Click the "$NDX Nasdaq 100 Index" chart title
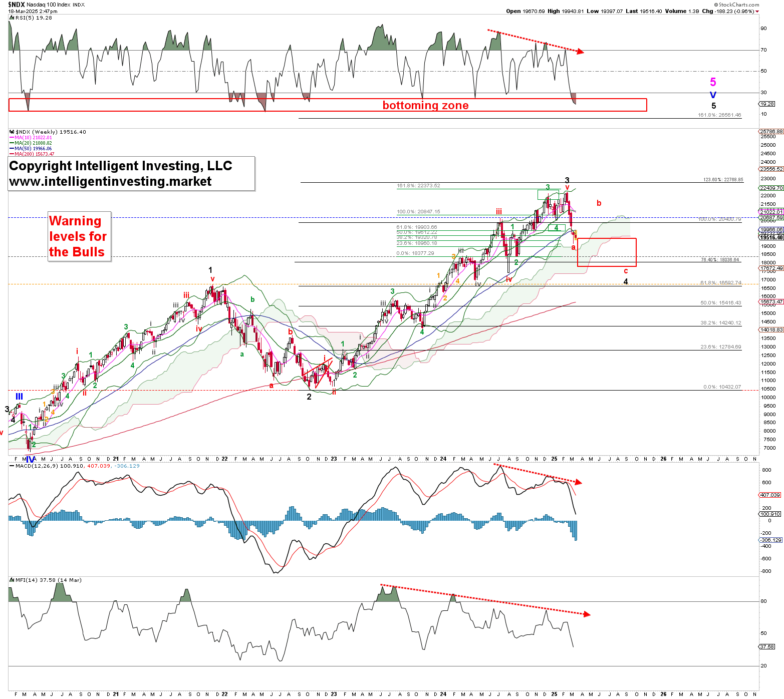This screenshot has width=784, height=699. (47, 5)
